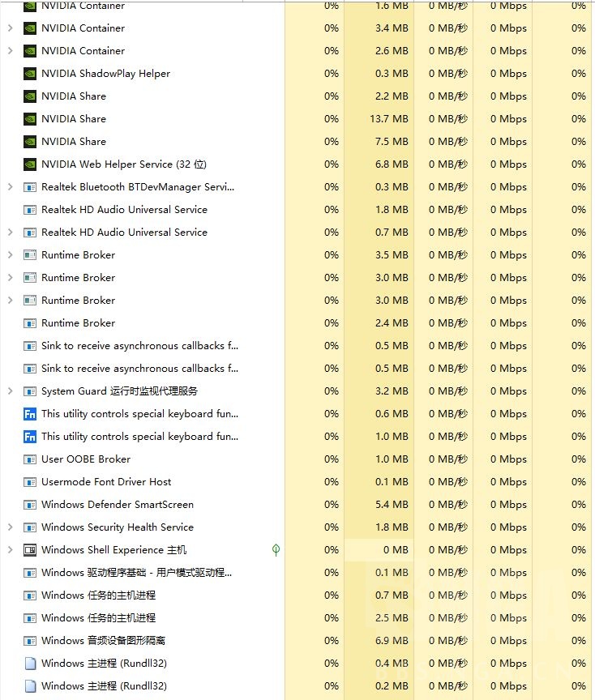The width and height of the screenshot is (595, 700).
Task: Click the NVIDIA Web Helper Service icon
Action: coord(30,164)
